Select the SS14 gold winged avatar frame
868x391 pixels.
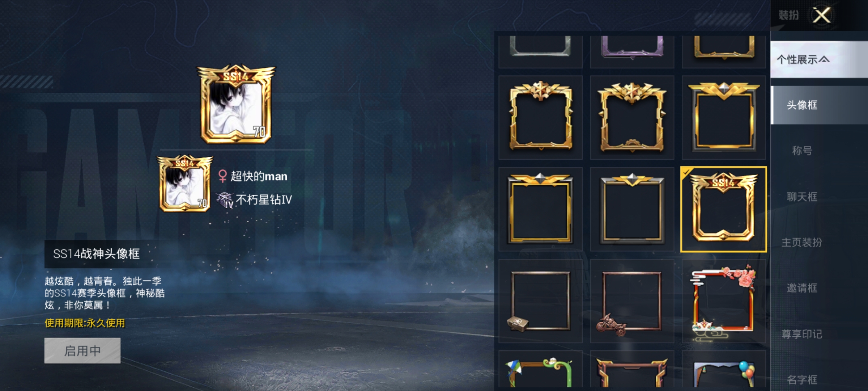click(x=723, y=209)
